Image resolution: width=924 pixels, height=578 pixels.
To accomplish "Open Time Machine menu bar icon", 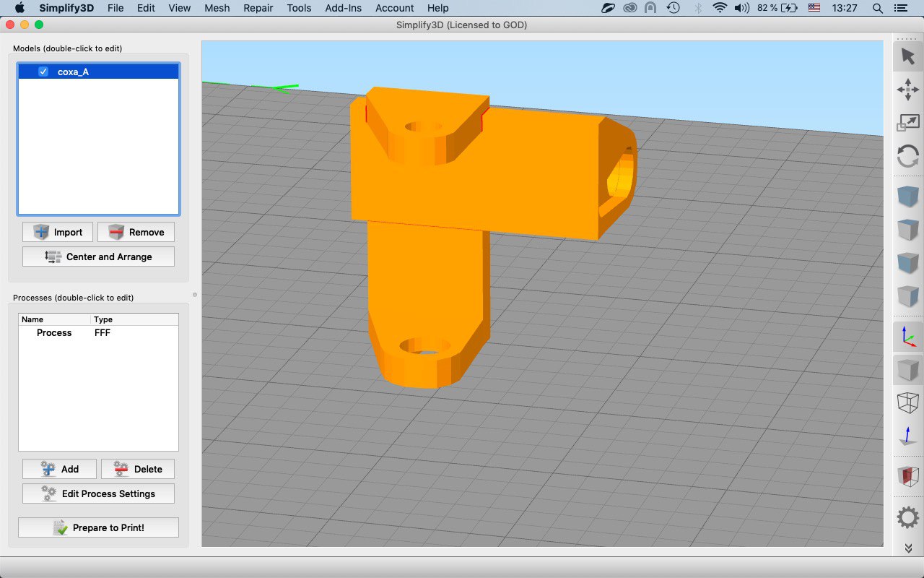I will point(673,8).
